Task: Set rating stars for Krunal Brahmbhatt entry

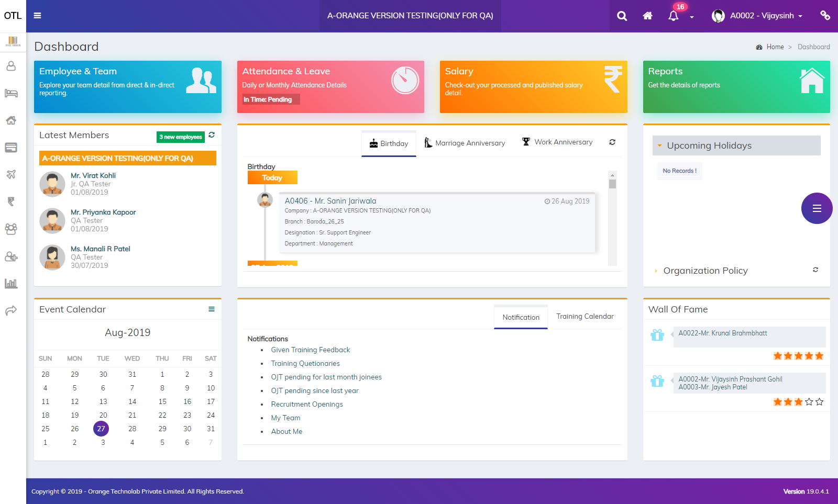Action: tap(798, 355)
